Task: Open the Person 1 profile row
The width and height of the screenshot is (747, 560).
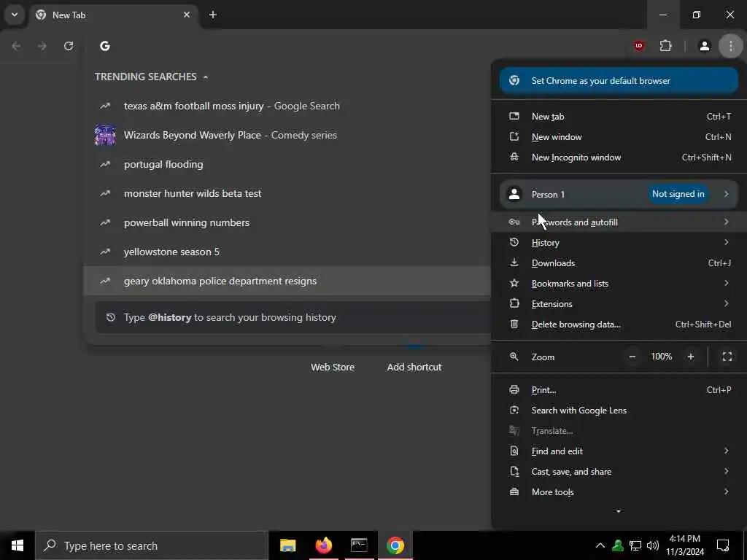Action: pyautogui.click(x=619, y=194)
